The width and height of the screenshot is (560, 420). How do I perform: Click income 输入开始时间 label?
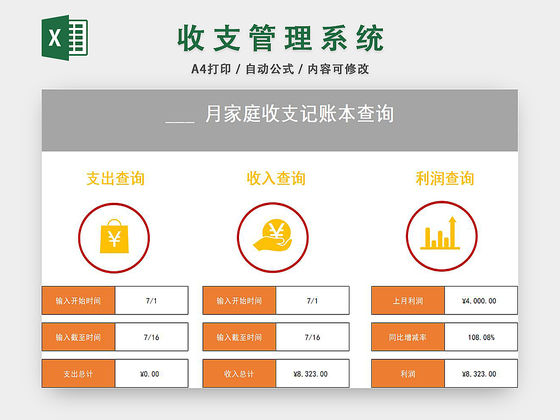click(x=239, y=300)
